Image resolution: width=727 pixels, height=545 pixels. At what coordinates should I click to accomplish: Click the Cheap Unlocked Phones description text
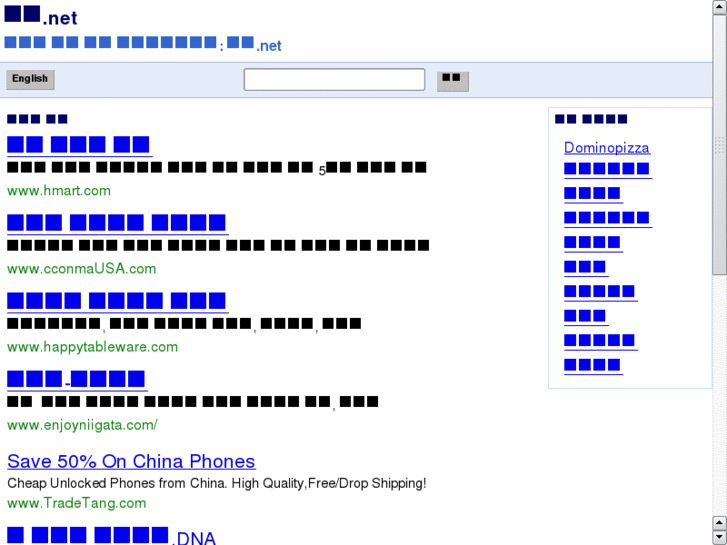point(217,483)
